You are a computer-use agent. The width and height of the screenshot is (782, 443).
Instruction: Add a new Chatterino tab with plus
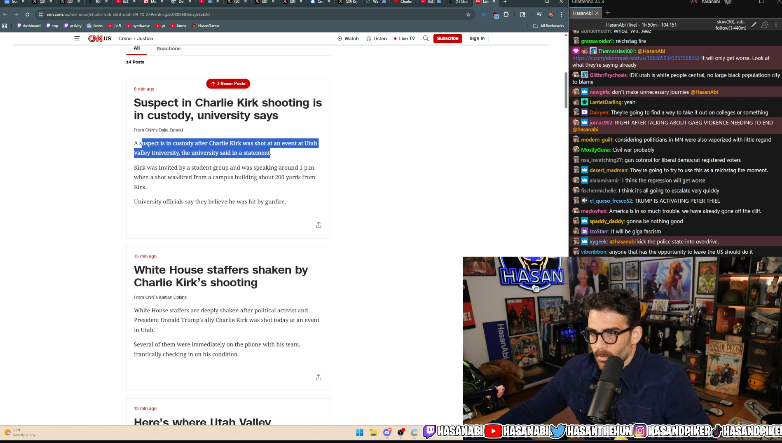click(607, 13)
